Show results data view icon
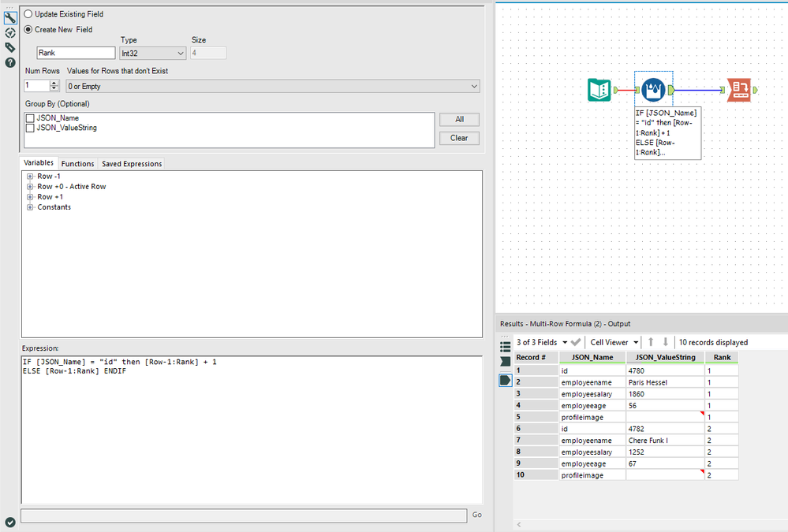788x532 pixels. coord(505,381)
